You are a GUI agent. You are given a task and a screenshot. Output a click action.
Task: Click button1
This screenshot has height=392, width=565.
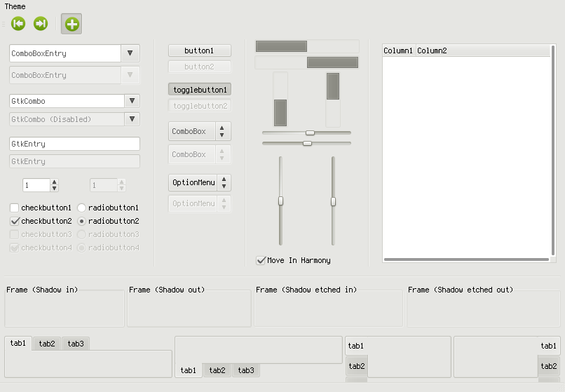click(x=200, y=50)
